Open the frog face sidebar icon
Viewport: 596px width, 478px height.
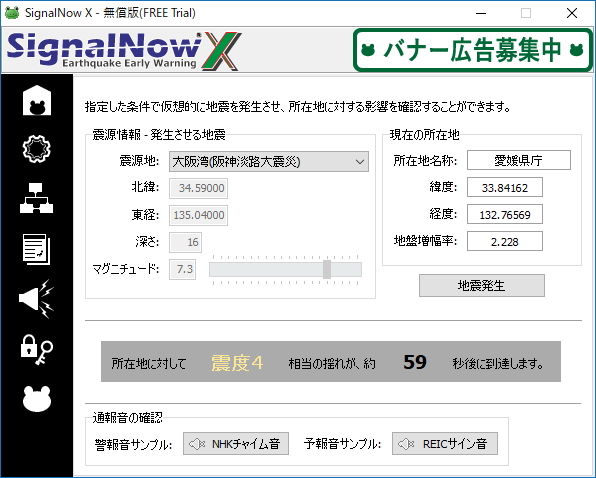(x=36, y=399)
